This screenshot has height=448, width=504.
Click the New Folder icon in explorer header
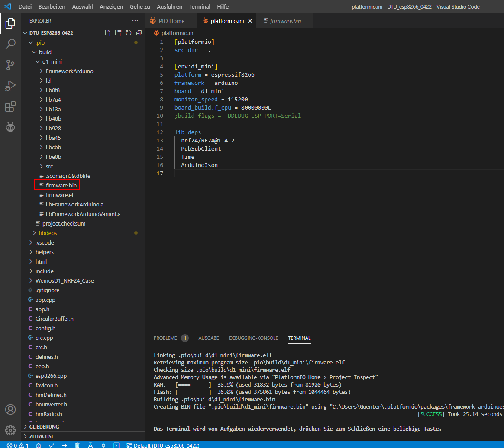point(118,33)
